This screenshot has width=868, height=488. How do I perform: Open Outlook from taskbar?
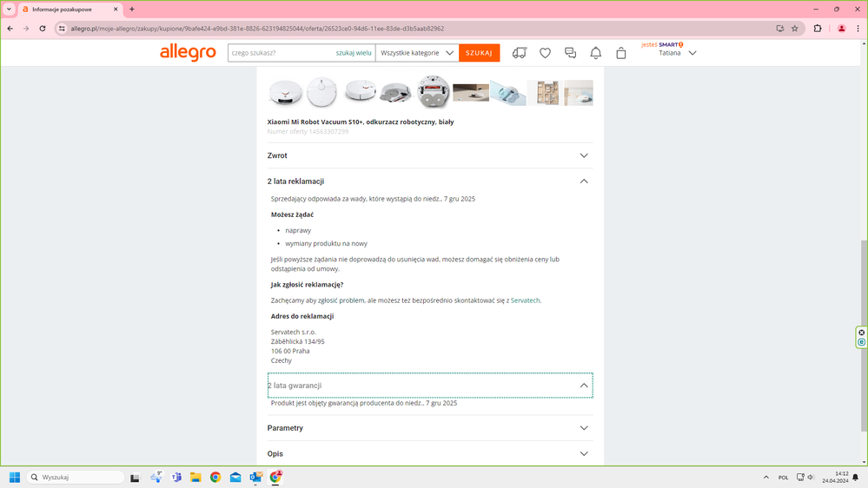(x=255, y=477)
